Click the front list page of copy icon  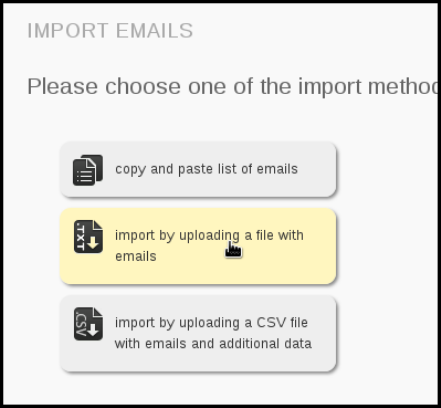point(84,172)
